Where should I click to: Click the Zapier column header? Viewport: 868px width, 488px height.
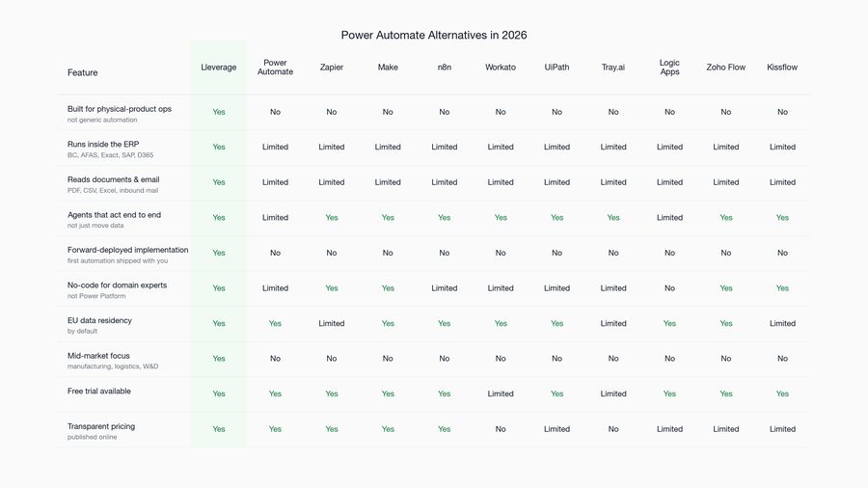pyautogui.click(x=332, y=67)
